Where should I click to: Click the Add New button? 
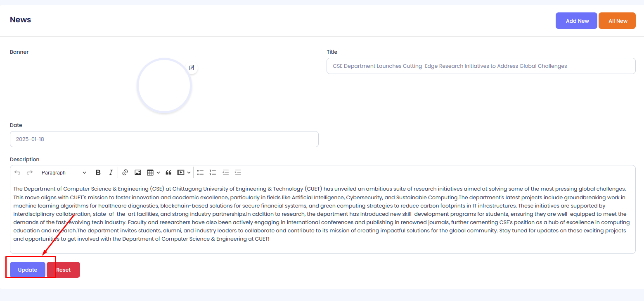click(x=576, y=21)
